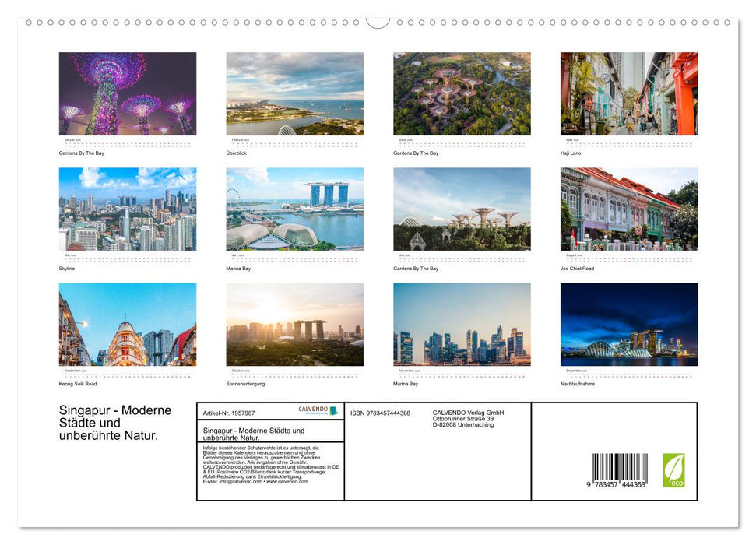This screenshot has width=756, height=545.
Task: Select the Keong Saik Road September photo
Action: click(127, 324)
